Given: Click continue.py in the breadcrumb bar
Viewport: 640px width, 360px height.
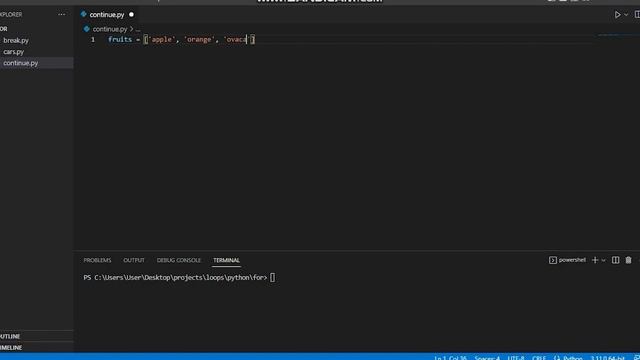Looking at the screenshot, I should (110, 29).
